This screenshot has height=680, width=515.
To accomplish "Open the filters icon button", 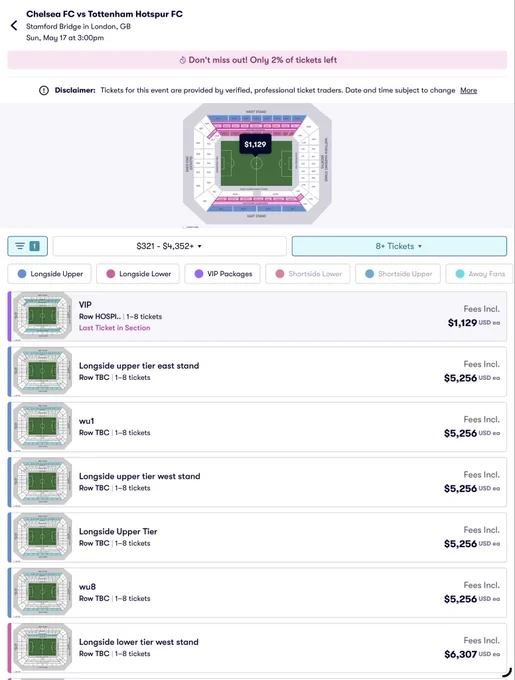I will click(27, 246).
